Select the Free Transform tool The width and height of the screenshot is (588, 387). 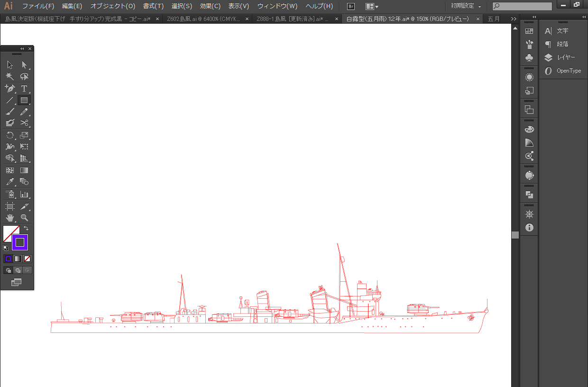[24, 147]
